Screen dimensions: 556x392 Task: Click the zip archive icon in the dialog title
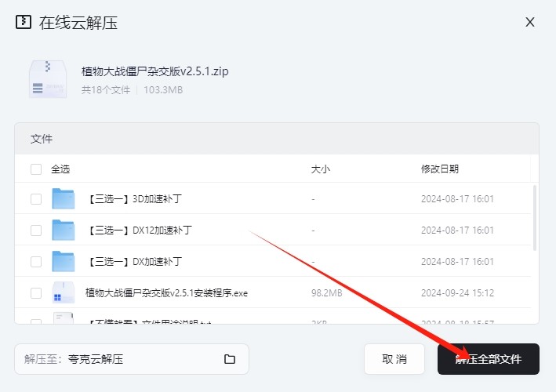pyautogui.click(x=24, y=22)
